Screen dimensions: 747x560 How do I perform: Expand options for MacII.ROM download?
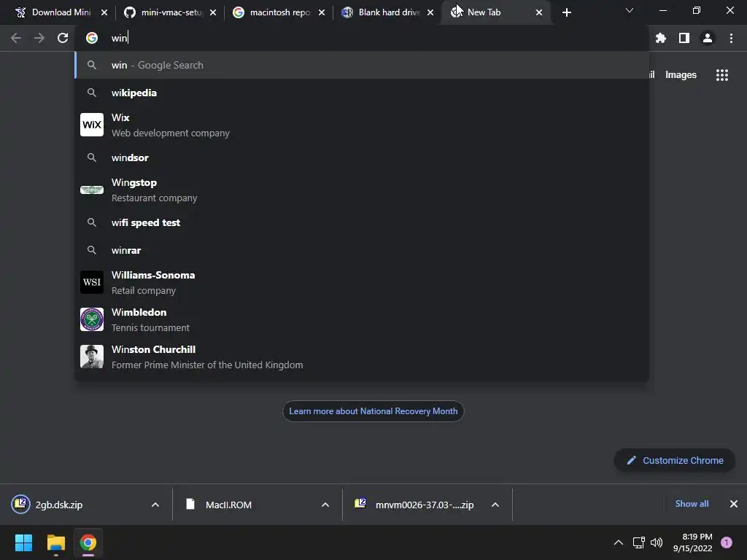click(325, 505)
